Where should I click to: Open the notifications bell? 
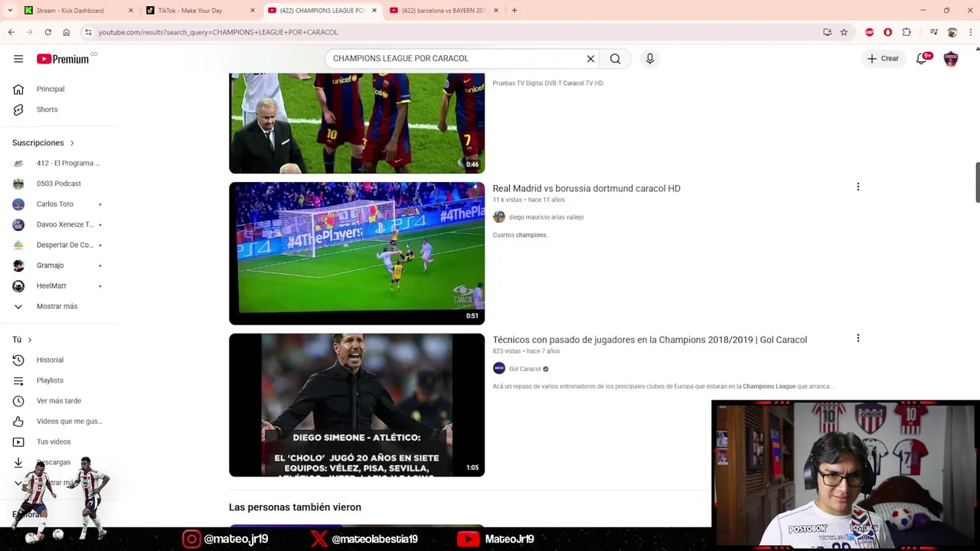tap(922, 59)
